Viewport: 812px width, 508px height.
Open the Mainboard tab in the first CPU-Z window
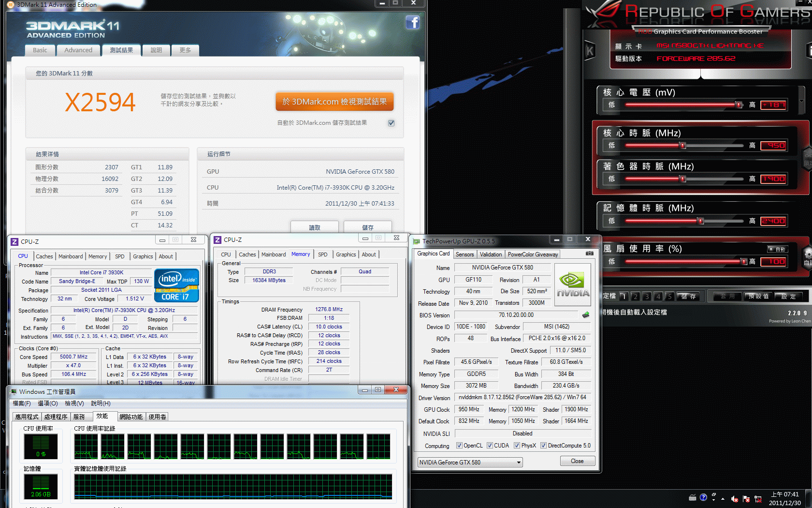[x=71, y=256]
